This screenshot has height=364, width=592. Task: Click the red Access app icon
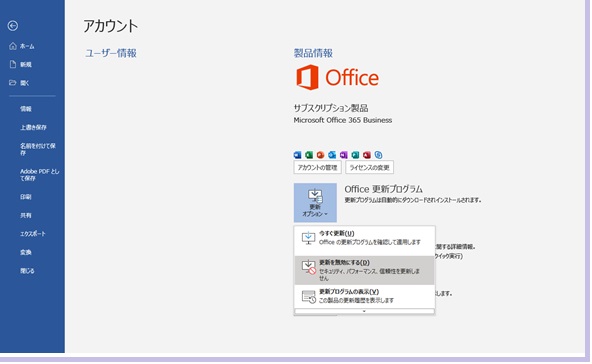367,155
